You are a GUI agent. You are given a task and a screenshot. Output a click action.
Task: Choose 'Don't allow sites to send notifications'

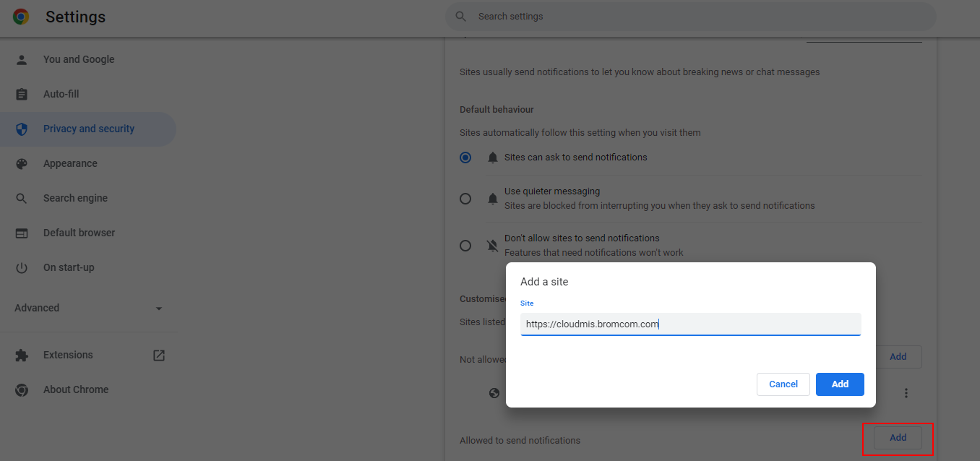click(465, 245)
